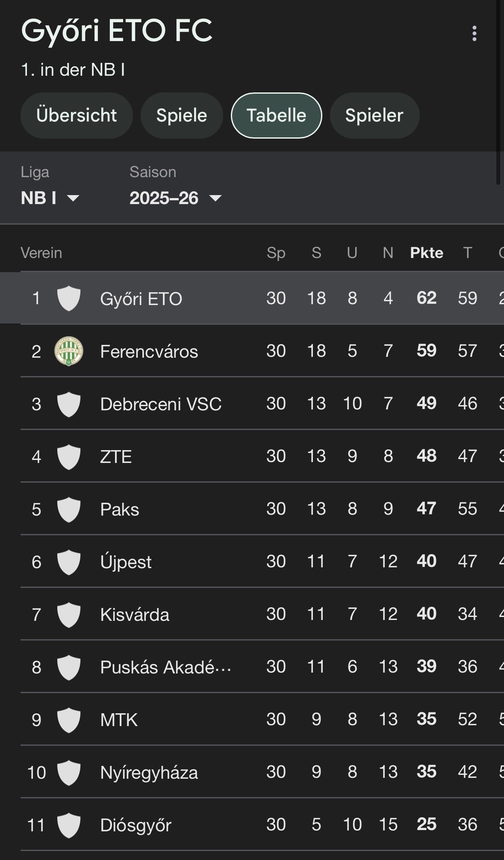Open the Nyíregyháza team link
The width and height of the screenshot is (504, 860).
point(149,773)
